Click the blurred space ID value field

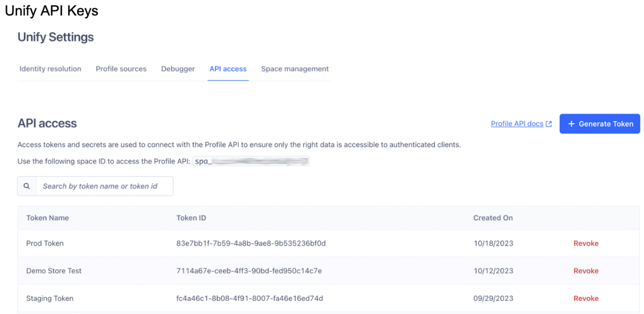tap(251, 161)
